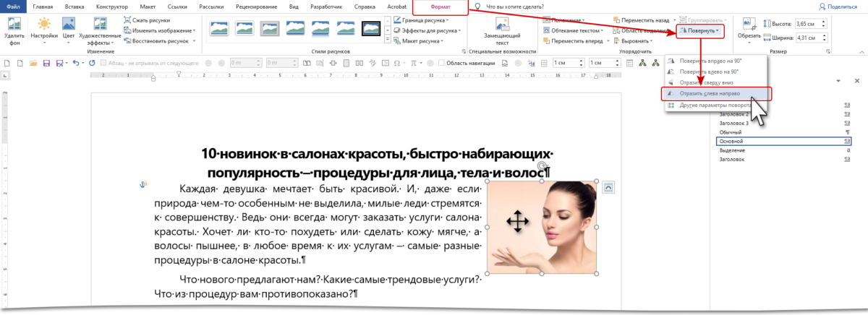This screenshot has width=868, height=315.
Task: Click the Обрезать (Crop) tool icon
Action: click(x=749, y=25)
